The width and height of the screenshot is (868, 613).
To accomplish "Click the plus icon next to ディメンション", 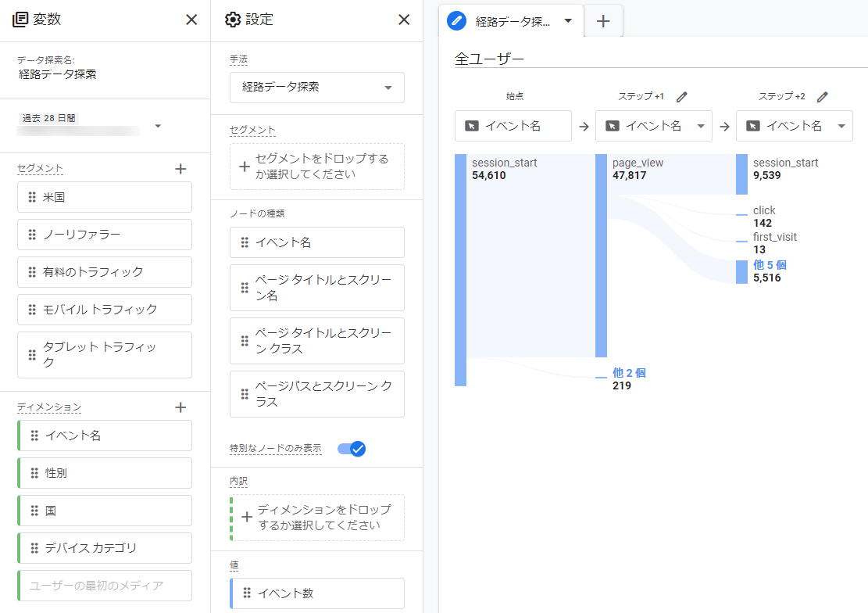I will pos(180,407).
